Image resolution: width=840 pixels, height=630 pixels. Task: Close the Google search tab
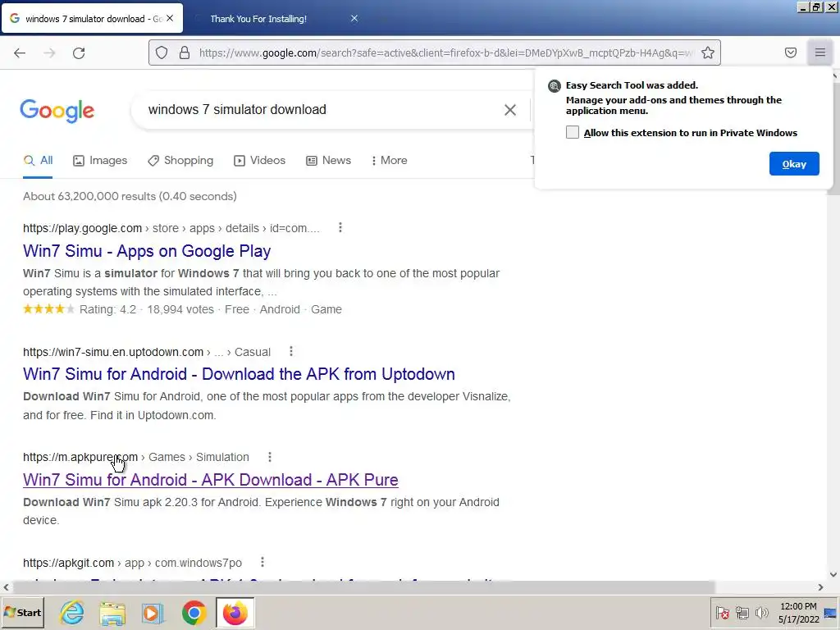170,18
